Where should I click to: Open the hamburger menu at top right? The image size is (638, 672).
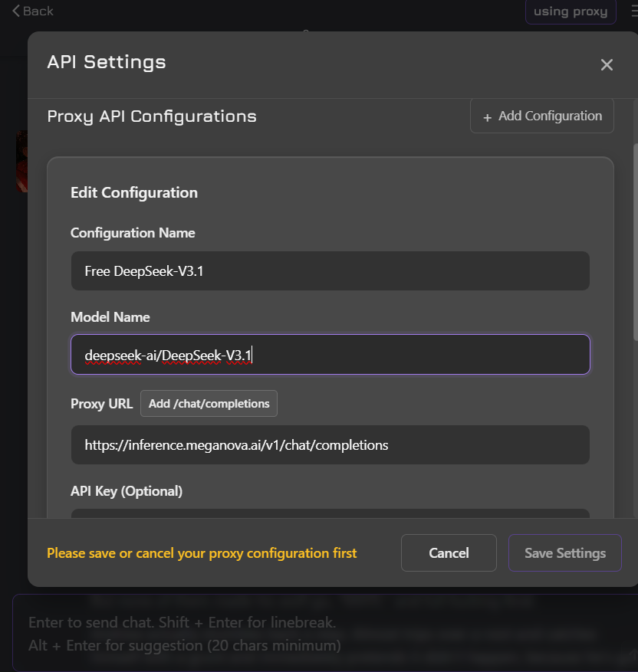(x=633, y=11)
